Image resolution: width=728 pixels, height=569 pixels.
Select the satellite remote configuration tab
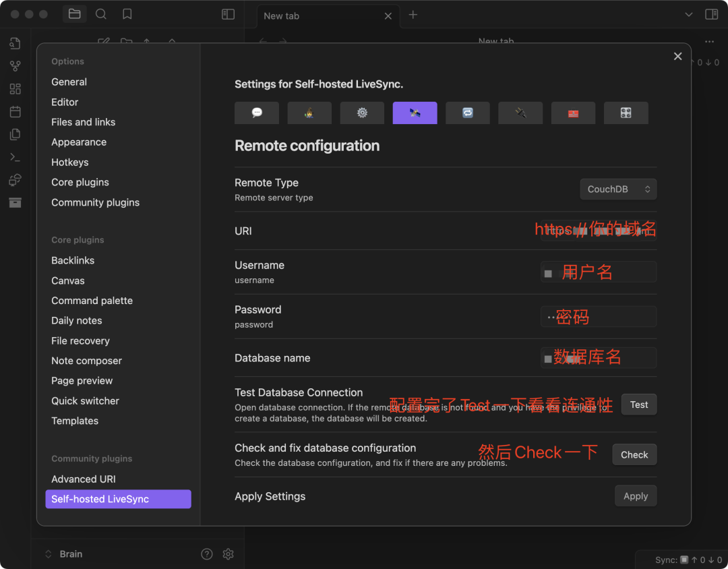pos(415,113)
